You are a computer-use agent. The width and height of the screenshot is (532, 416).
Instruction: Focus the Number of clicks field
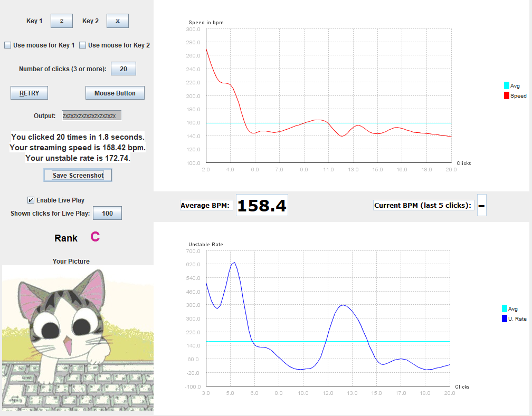point(123,69)
